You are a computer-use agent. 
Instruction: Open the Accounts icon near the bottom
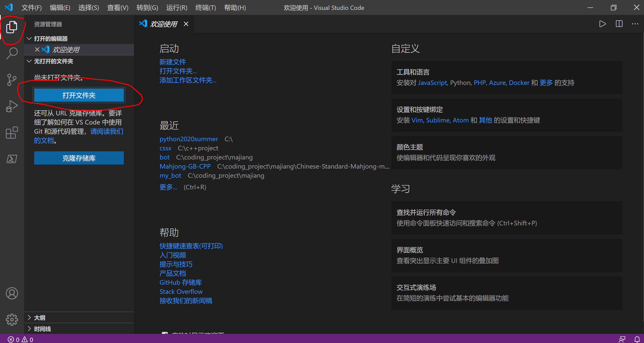coord(12,293)
